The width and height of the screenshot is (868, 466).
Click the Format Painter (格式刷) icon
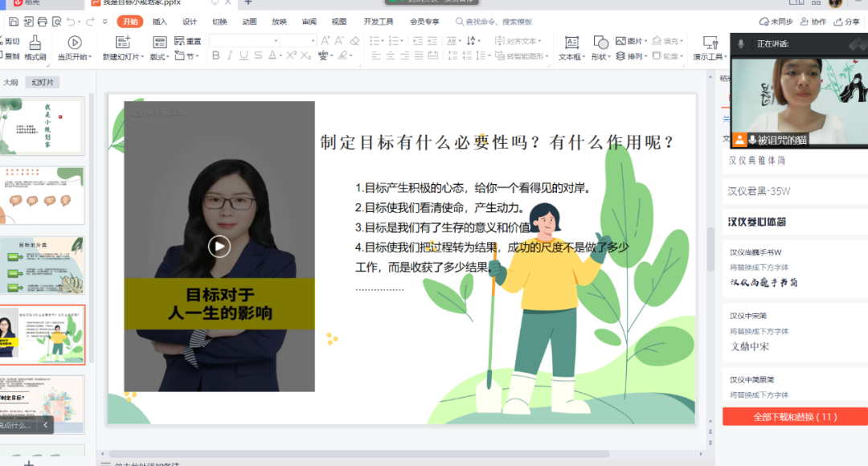pyautogui.click(x=35, y=43)
